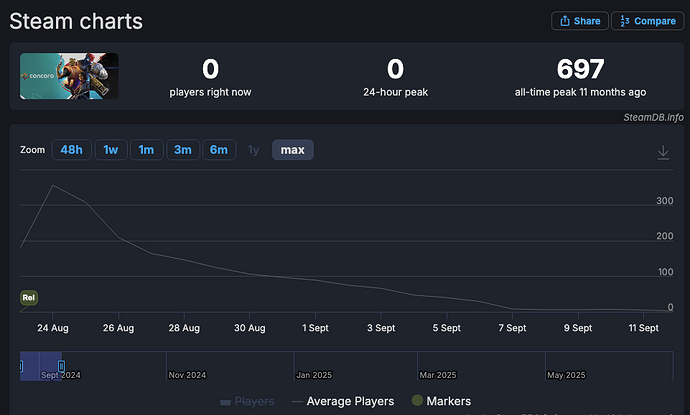Toggle the Players legend series
The width and height of the screenshot is (690, 415).
pyautogui.click(x=247, y=401)
